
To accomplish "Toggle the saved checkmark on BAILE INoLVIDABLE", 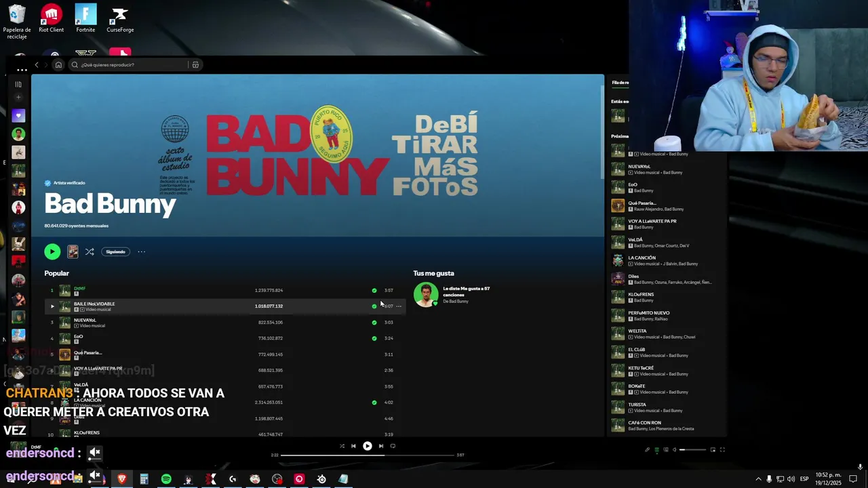I will click(374, 306).
